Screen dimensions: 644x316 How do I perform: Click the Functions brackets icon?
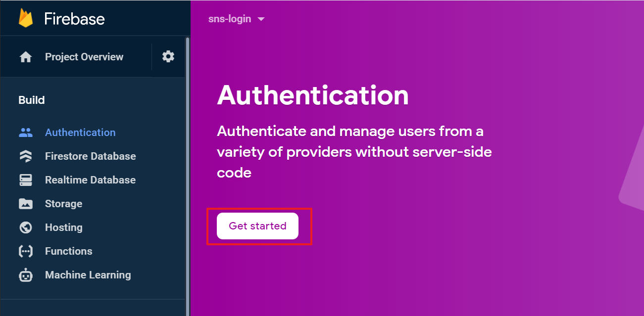point(26,251)
